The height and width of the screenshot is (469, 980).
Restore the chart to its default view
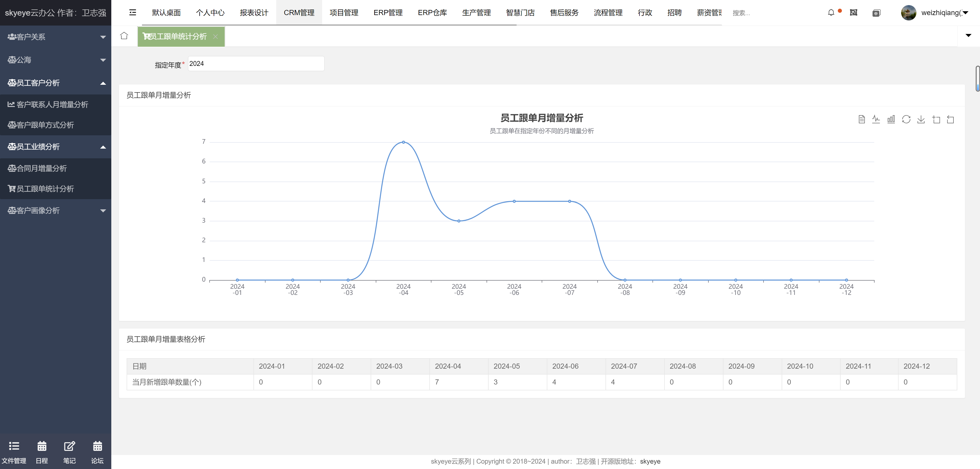click(x=906, y=119)
